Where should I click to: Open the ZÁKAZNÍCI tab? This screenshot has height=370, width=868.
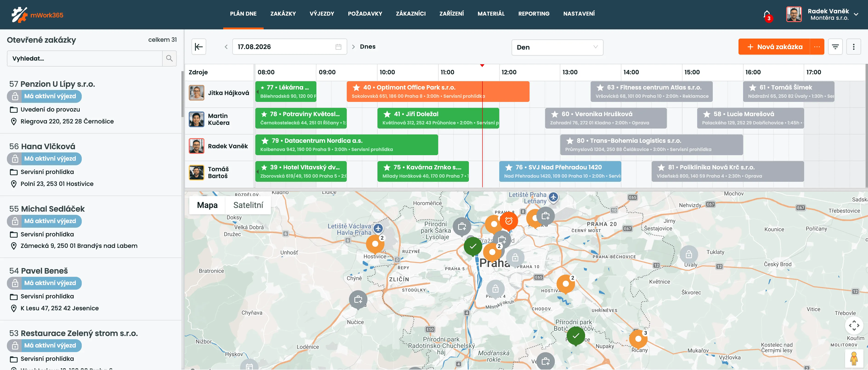[x=411, y=14]
